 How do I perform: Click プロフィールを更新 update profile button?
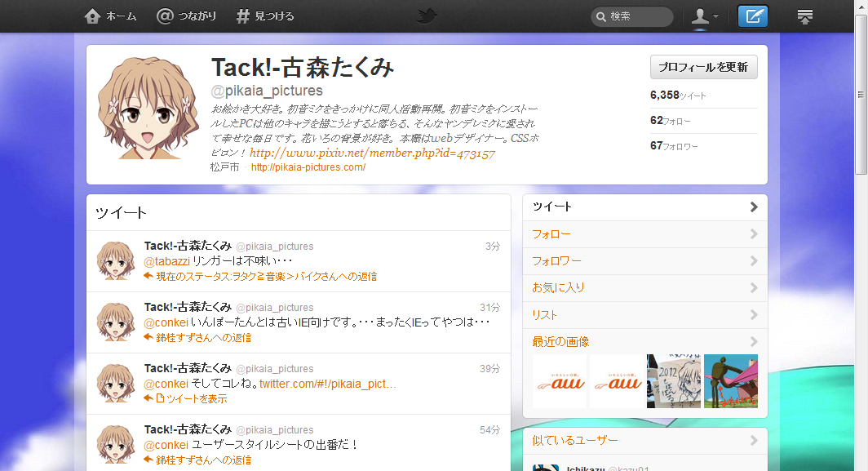tap(703, 67)
